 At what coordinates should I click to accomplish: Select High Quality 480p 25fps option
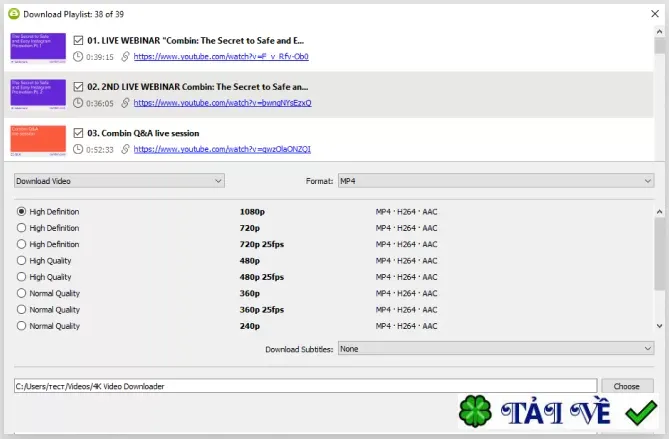point(21,277)
